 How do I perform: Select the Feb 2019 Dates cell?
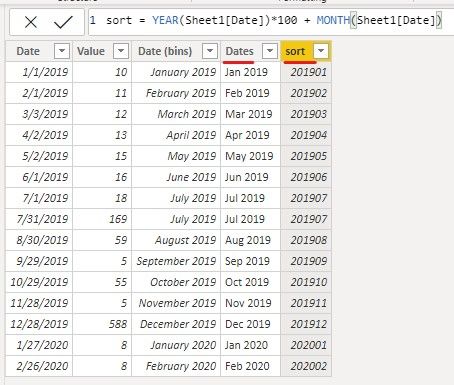click(x=250, y=93)
